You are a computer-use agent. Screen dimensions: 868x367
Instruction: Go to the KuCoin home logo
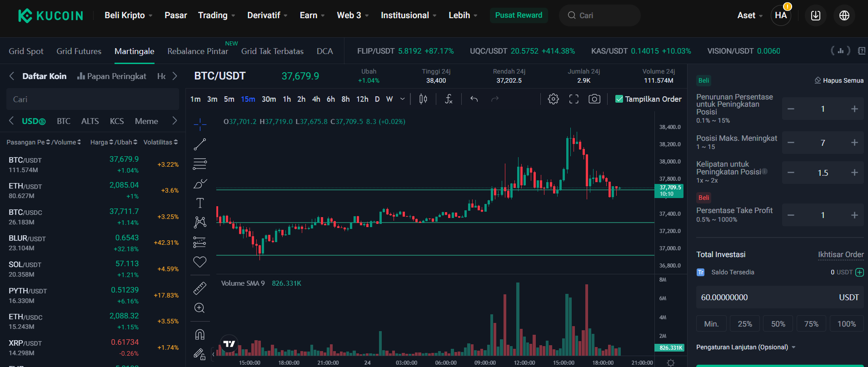click(x=50, y=15)
